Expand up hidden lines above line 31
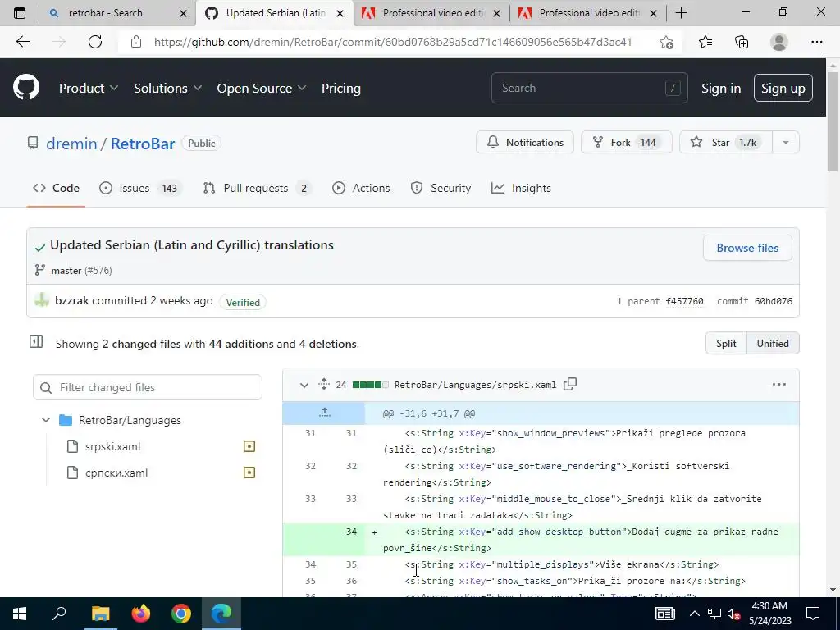Image resolution: width=840 pixels, height=630 pixels. click(x=325, y=413)
